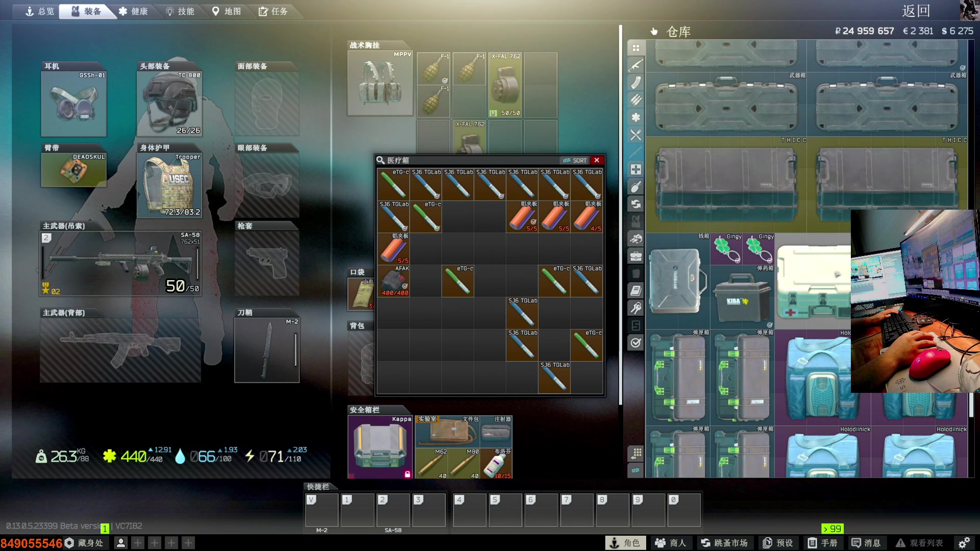
Task: Select the Trooper body armor slot
Action: coord(169,185)
